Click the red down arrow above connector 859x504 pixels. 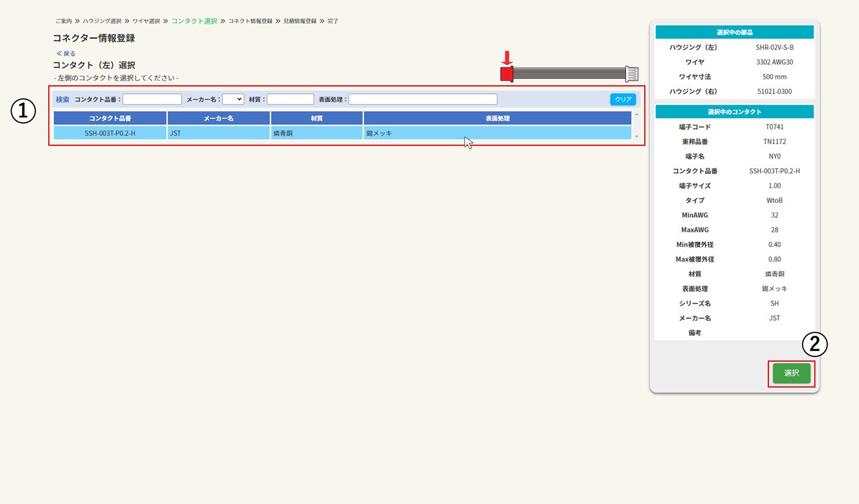[x=507, y=58]
